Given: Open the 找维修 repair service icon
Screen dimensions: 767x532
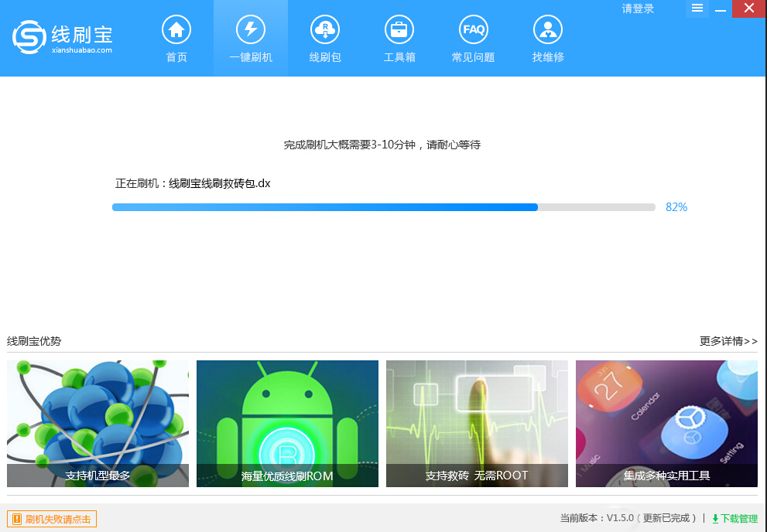Looking at the screenshot, I should [x=547, y=35].
